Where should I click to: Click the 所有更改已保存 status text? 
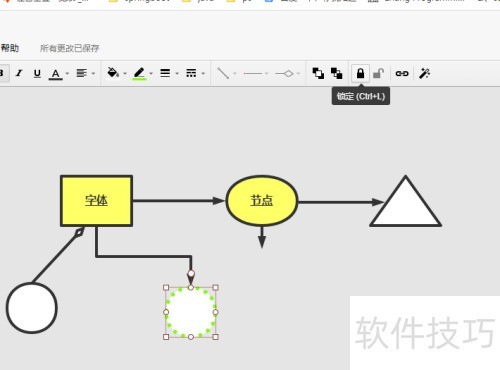pyautogui.click(x=69, y=48)
